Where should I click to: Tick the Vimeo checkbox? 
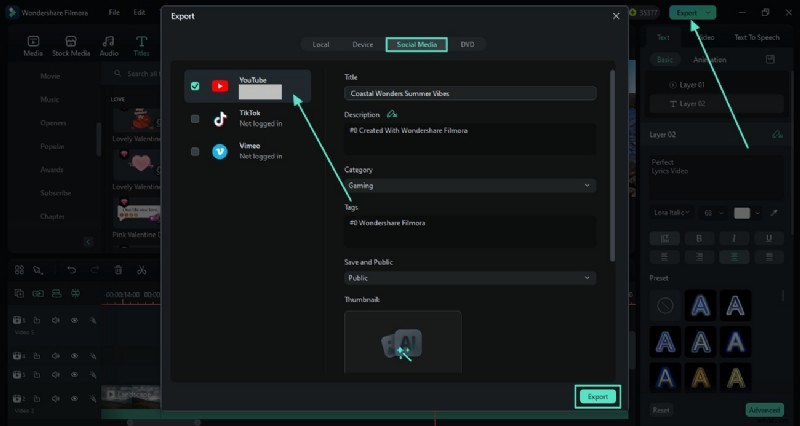pos(195,152)
